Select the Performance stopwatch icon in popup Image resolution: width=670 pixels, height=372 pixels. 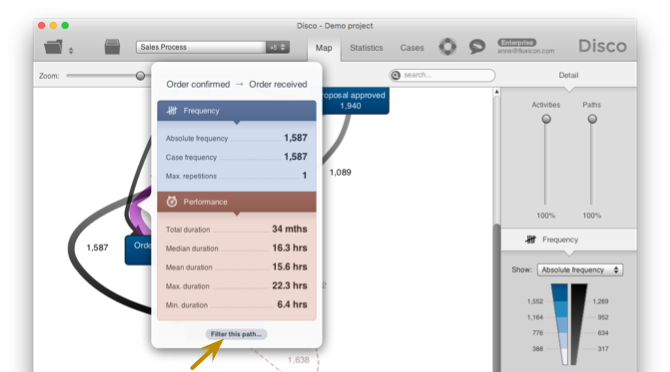tap(172, 202)
